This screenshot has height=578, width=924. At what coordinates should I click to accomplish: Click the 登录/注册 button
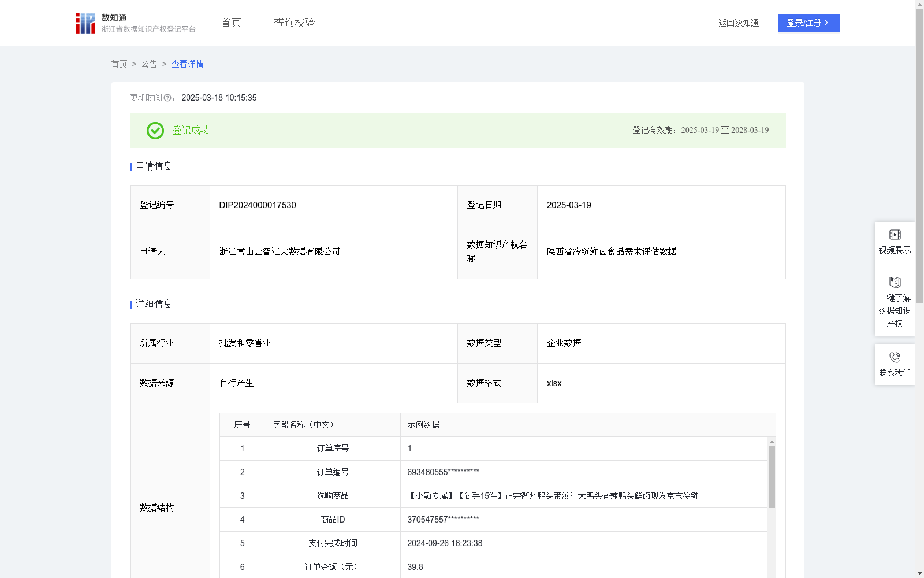click(808, 23)
